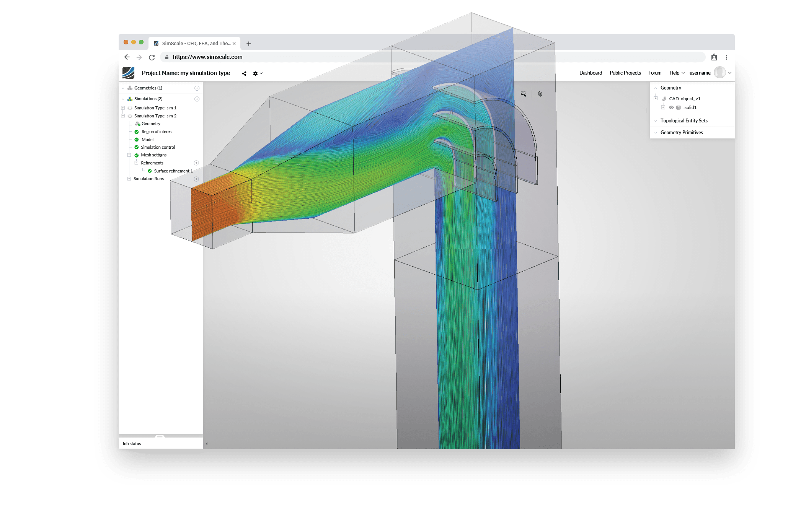This screenshot has width=801, height=532.
Task: Expand the Simulation Type: sim 1 tree item
Action: point(122,108)
